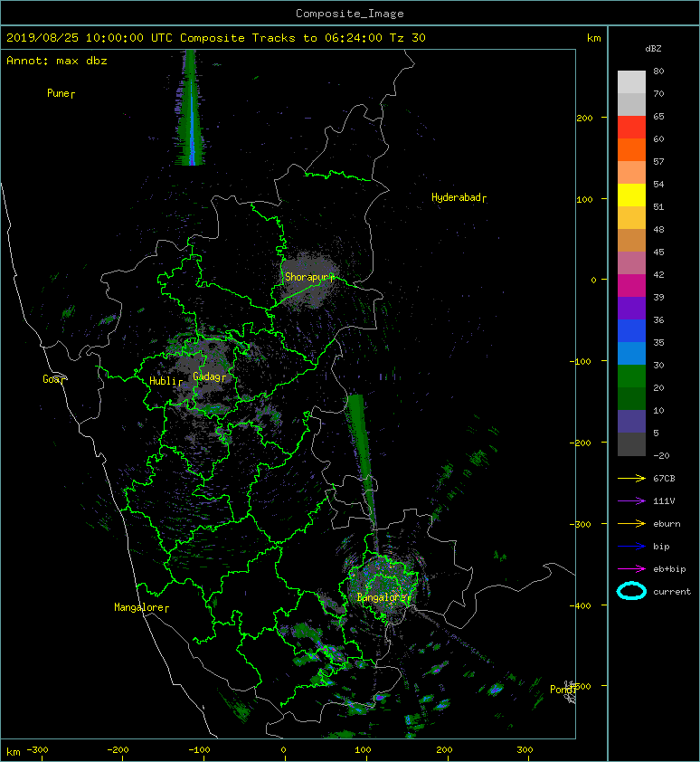Click the 67CB legend label text
Viewport: 700px width, 762px height.
pos(664,479)
